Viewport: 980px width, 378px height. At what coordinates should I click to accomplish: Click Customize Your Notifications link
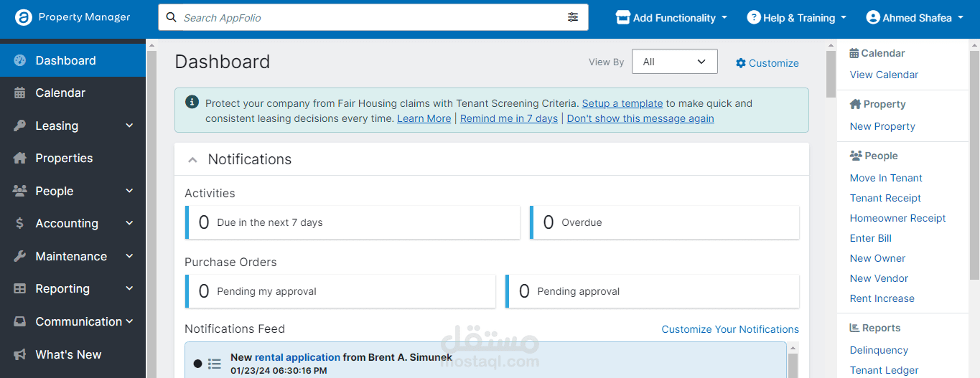coord(730,329)
